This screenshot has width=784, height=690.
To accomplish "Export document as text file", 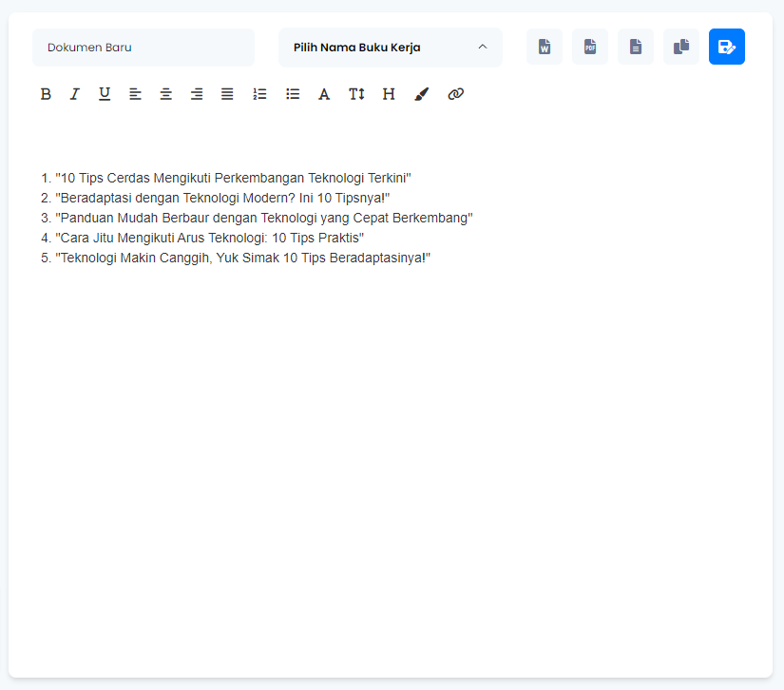I will pyautogui.click(x=636, y=47).
